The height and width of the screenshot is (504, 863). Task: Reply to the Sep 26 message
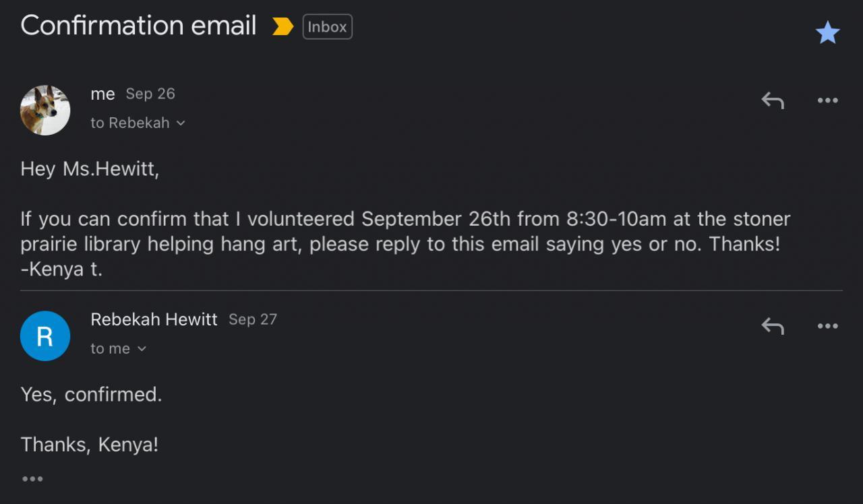(773, 100)
